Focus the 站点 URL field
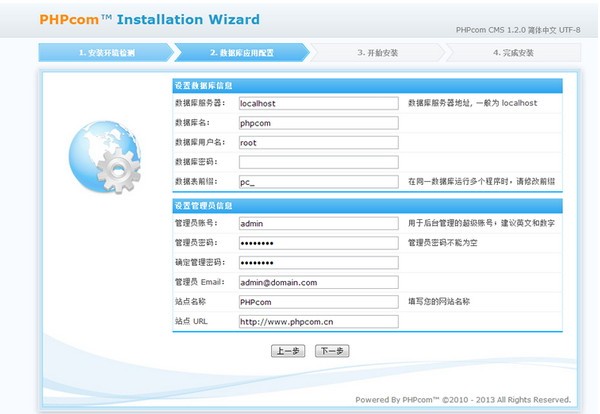Screen dimensions: 600x414 click(x=319, y=321)
